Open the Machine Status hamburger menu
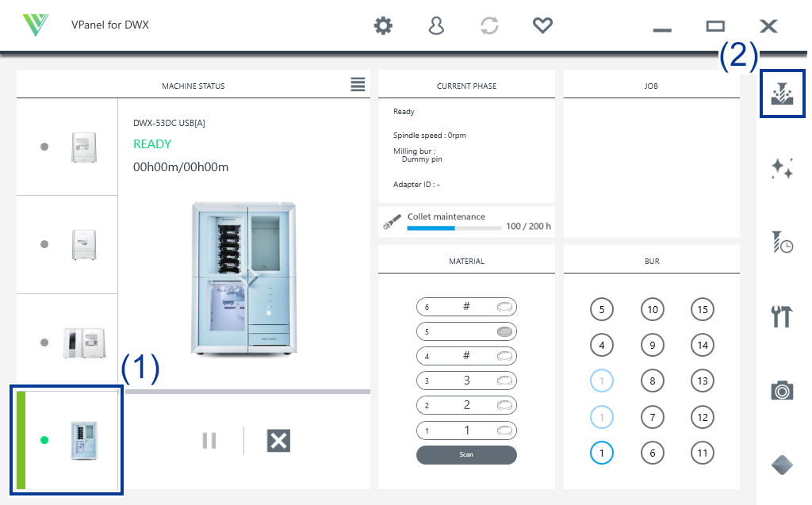The height and width of the screenshot is (505, 812). (358, 84)
